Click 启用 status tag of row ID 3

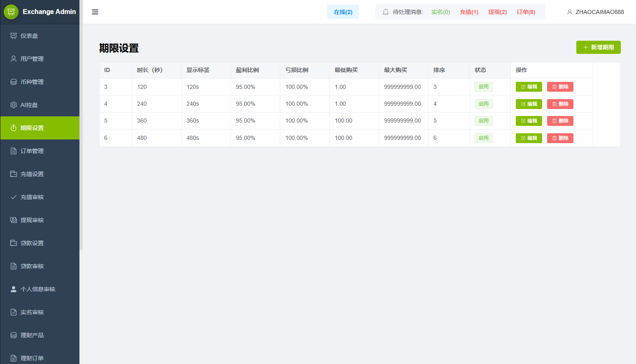click(483, 87)
